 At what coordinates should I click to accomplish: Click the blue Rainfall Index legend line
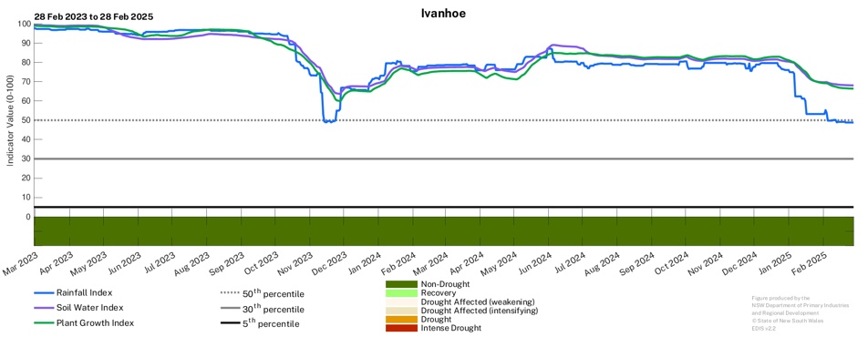pyautogui.click(x=43, y=292)
